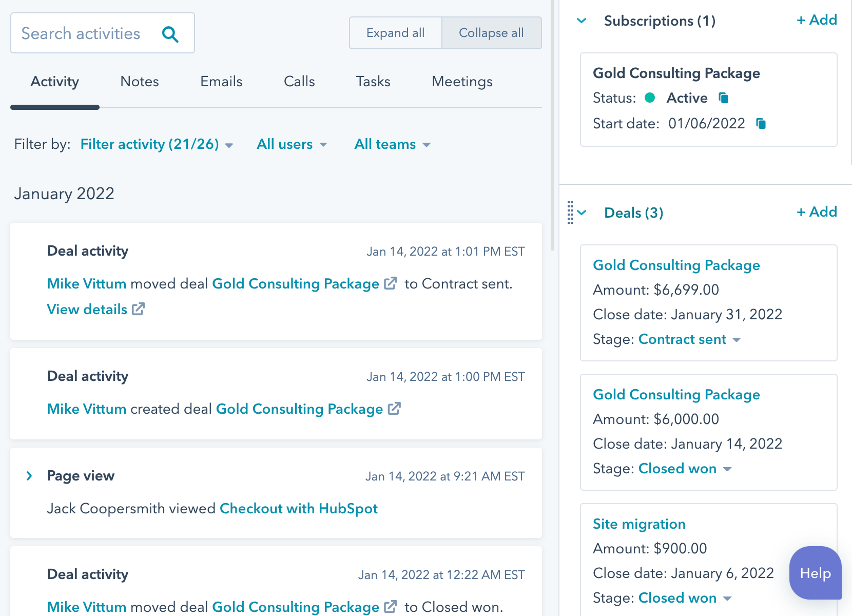Open the All users filter dropdown
The image size is (852, 616).
tap(292, 144)
